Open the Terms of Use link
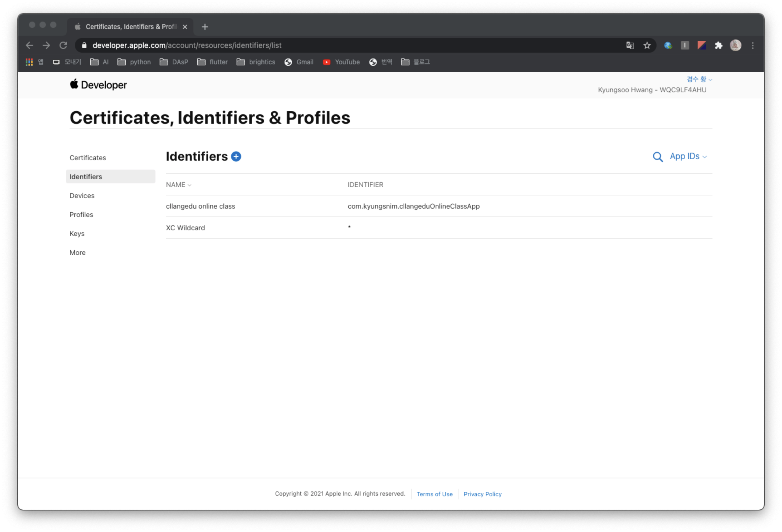The height and width of the screenshot is (532, 782). [x=434, y=494]
